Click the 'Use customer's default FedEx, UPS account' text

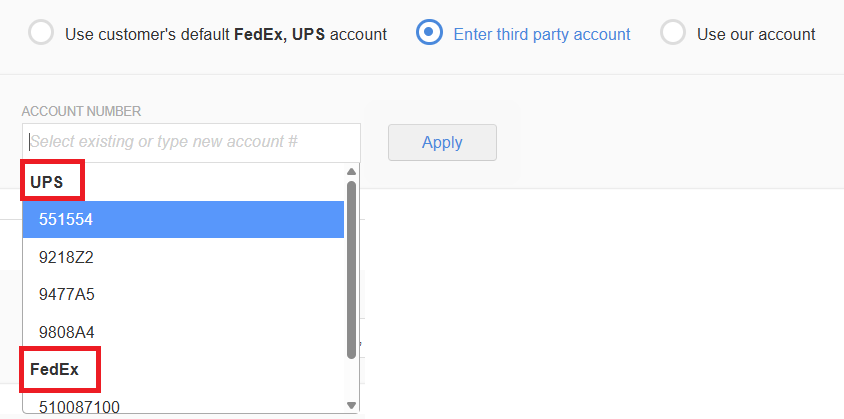pyautogui.click(x=226, y=34)
